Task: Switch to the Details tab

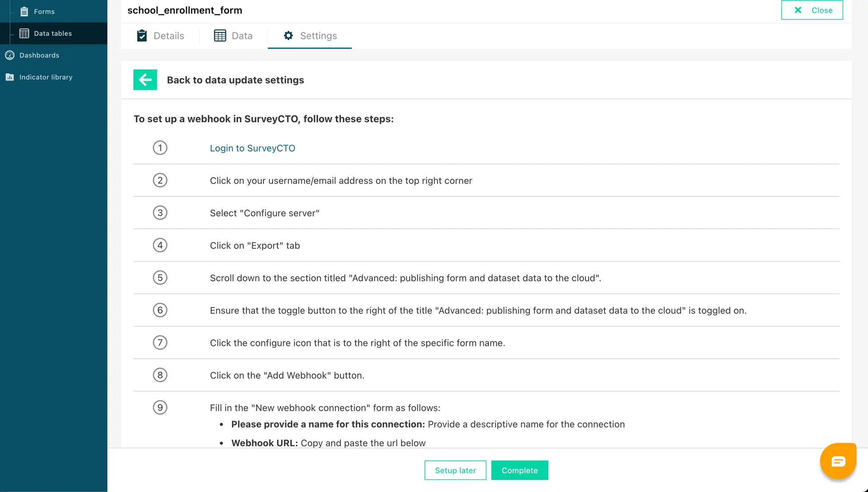Action: (x=169, y=36)
